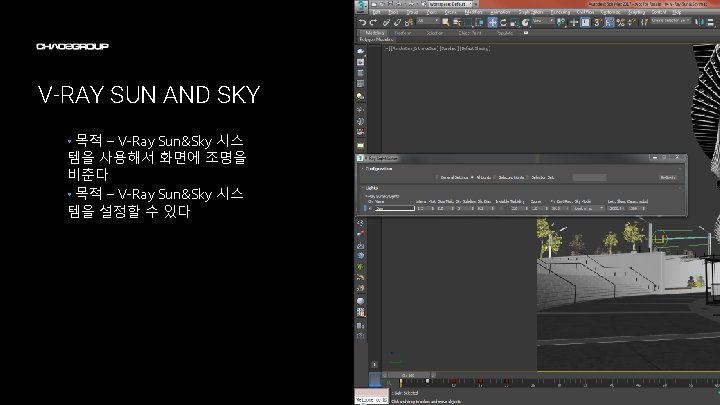Activate the Select and Rotate tool
The height and width of the screenshot is (405, 720).
[x=503, y=22]
